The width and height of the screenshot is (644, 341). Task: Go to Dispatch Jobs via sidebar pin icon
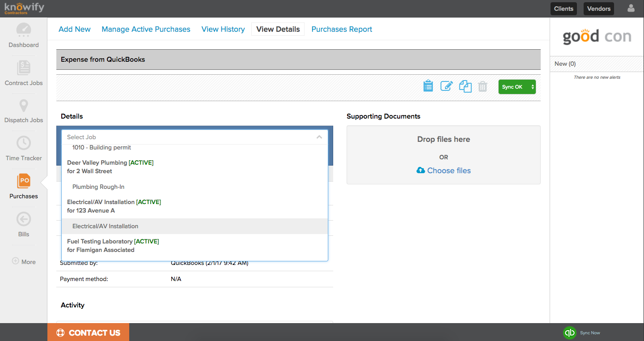24,106
